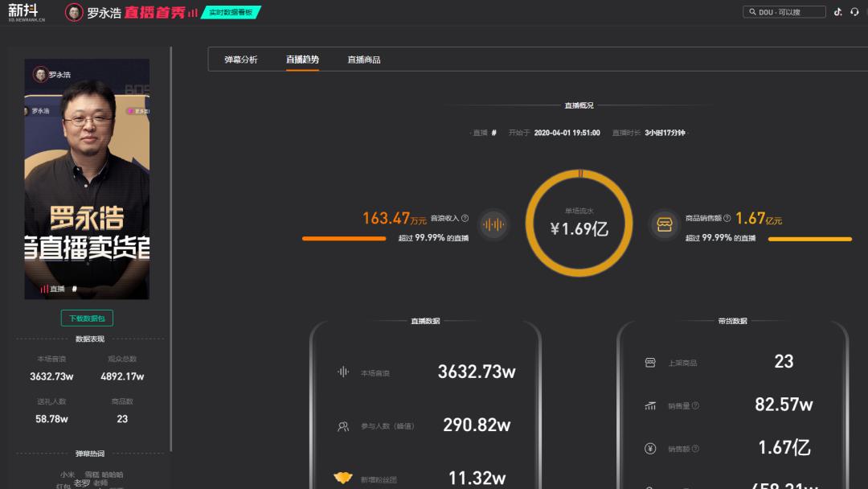The height and width of the screenshot is (489, 868).
Task: Click the 3632.73w value in left panel
Action: pos(51,376)
